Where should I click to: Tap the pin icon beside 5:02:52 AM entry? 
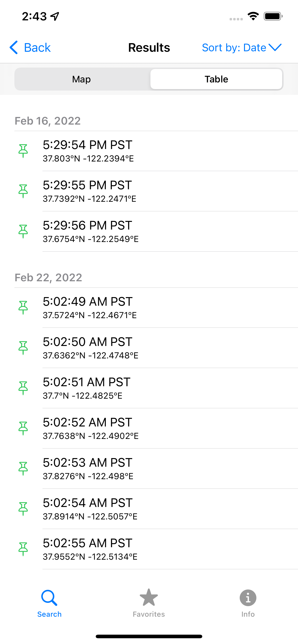tap(23, 429)
